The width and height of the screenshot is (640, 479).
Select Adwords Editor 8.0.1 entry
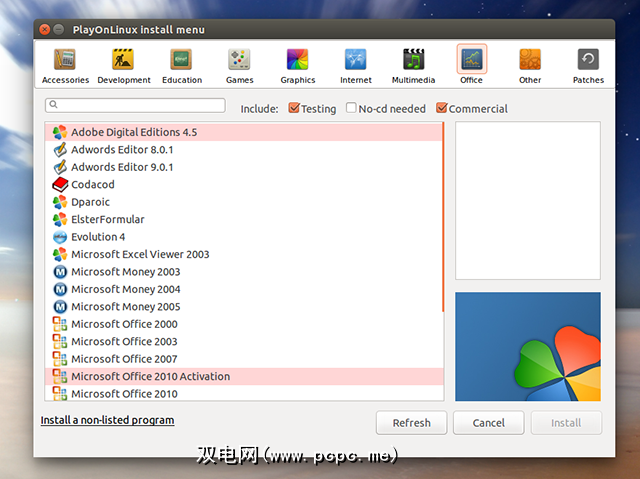click(244, 150)
